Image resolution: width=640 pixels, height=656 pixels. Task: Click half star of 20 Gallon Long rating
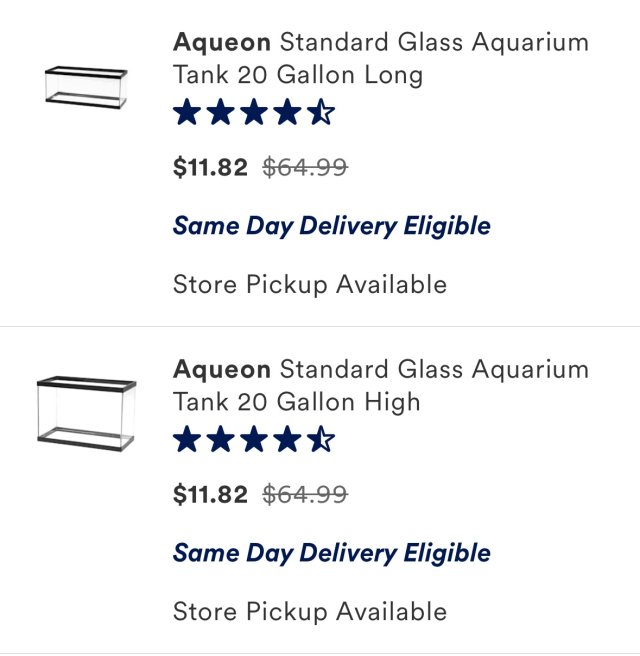[321, 112]
